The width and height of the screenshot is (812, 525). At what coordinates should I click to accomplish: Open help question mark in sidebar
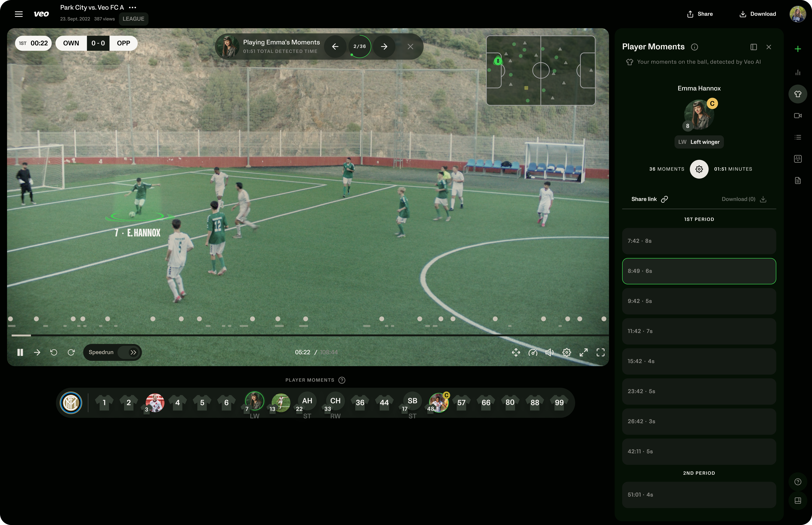(x=798, y=482)
